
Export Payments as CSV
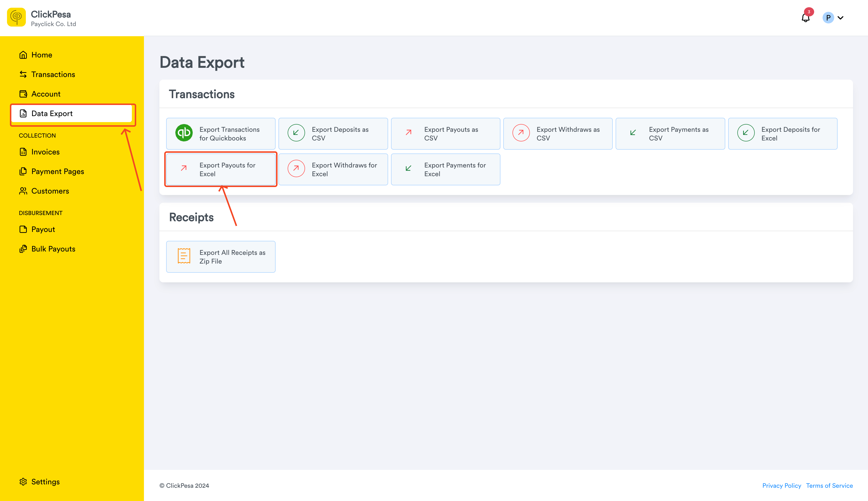pyautogui.click(x=670, y=134)
